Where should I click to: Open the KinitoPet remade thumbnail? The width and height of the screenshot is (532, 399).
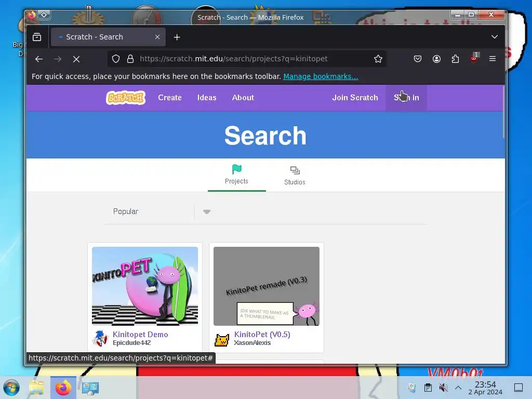coord(267,286)
